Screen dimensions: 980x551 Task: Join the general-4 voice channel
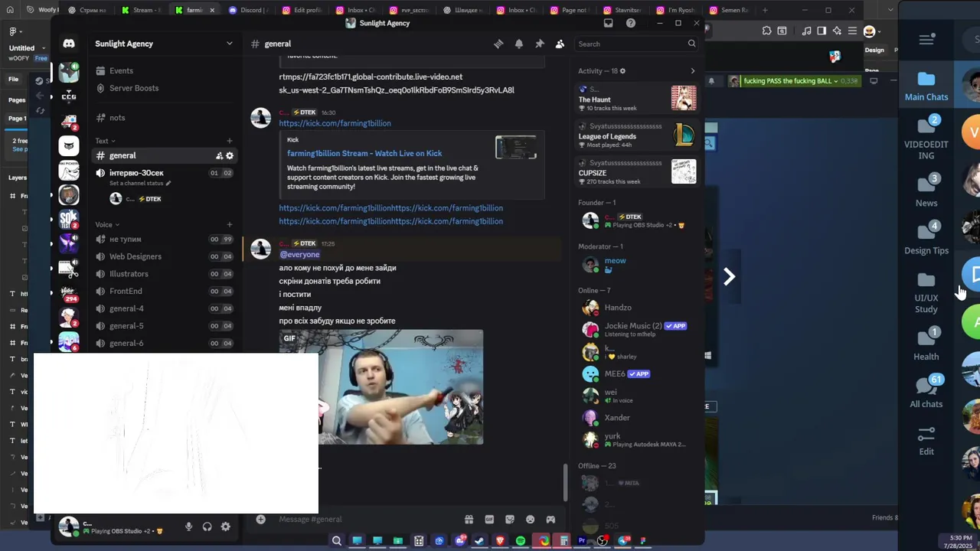126,308
